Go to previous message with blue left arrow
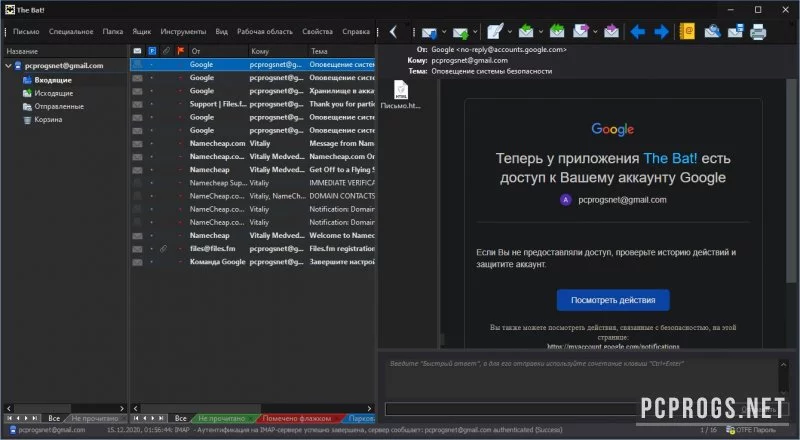The width and height of the screenshot is (800, 440). pyautogui.click(x=637, y=32)
